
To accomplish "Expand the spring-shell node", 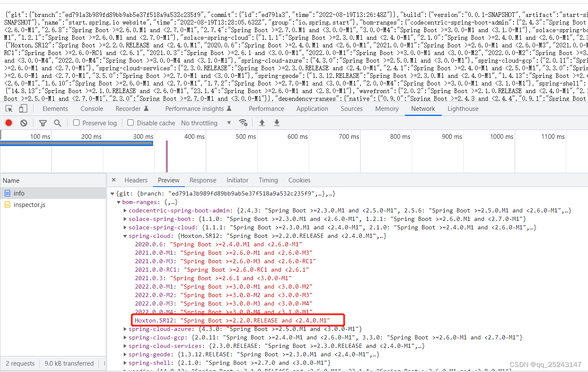I will [125, 363].
